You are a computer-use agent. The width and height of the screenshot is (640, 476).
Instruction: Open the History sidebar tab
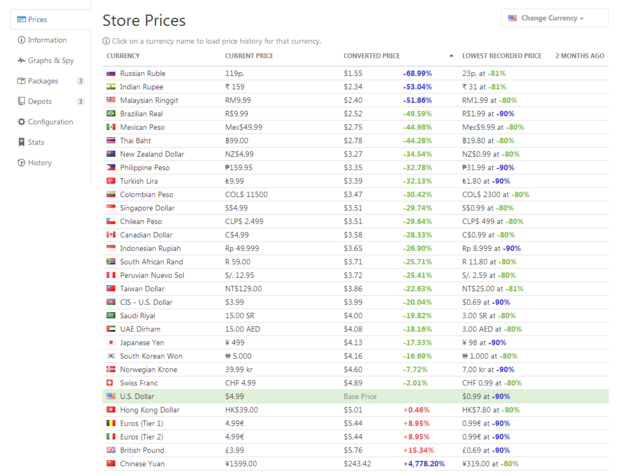(40, 163)
